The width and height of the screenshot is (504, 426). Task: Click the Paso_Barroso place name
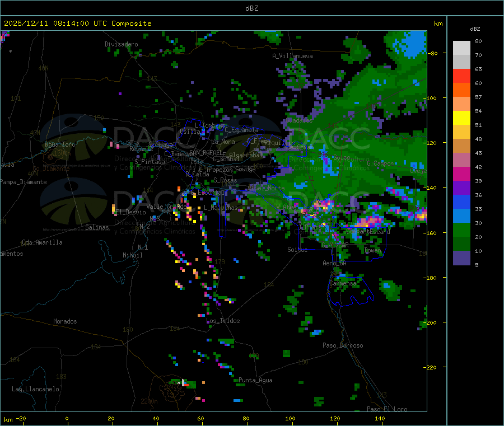(343, 345)
